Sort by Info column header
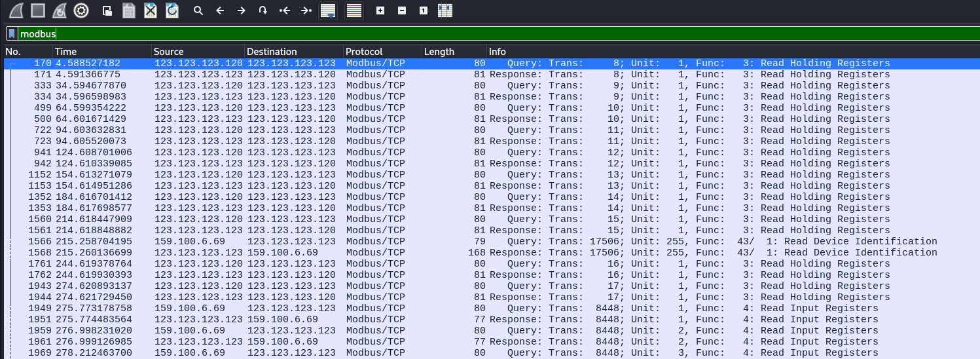 (733, 52)
